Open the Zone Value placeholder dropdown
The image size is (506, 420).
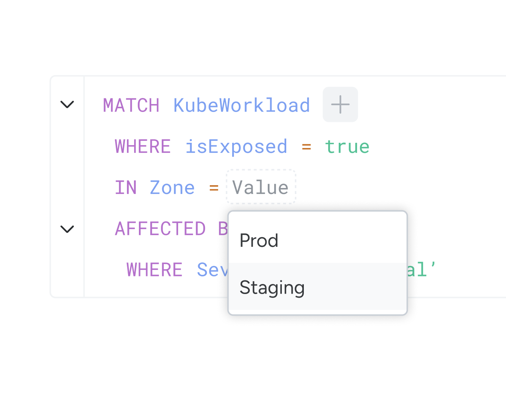click(x=261, y=187)
